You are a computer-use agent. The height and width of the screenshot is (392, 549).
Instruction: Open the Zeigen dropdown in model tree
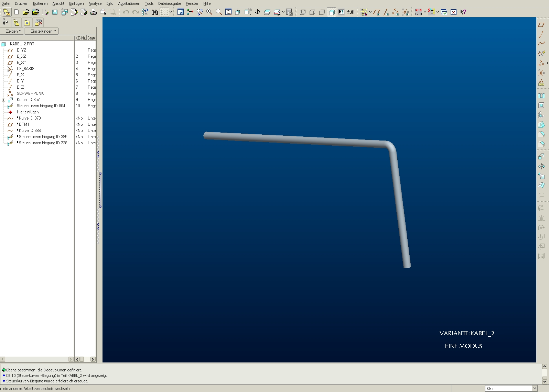[x=12, y=31]
